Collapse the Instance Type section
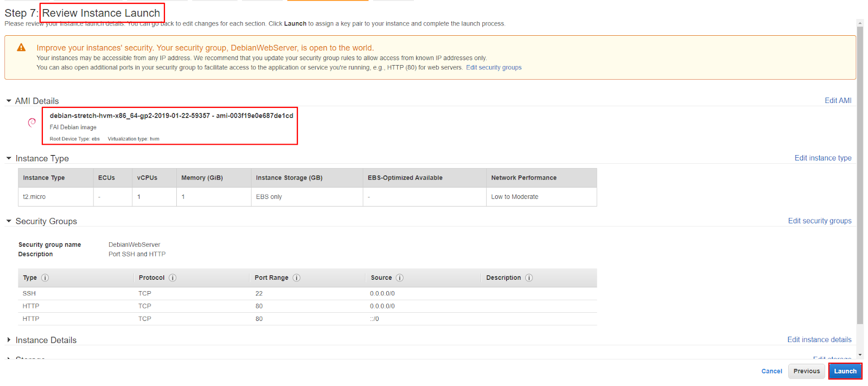The image size is (868, 386). pyautogui.click(x=9, y=158)
